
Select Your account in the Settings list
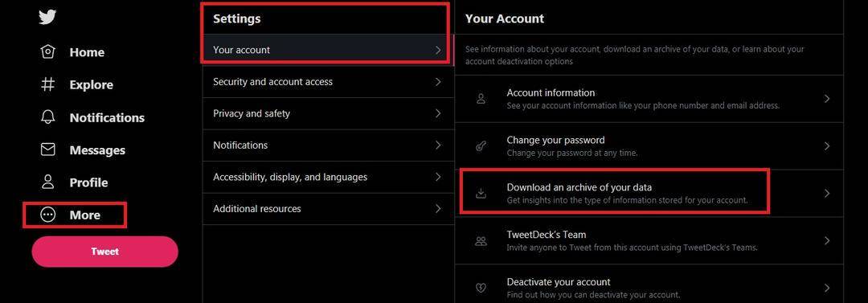coord(328,50)
